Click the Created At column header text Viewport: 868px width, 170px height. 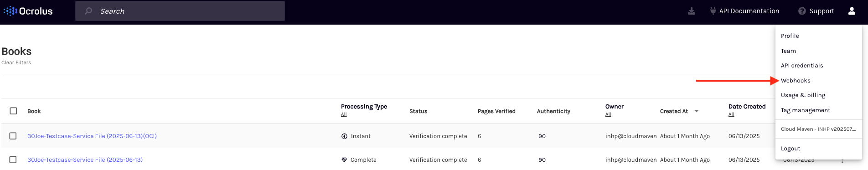[x=674, y=111]
